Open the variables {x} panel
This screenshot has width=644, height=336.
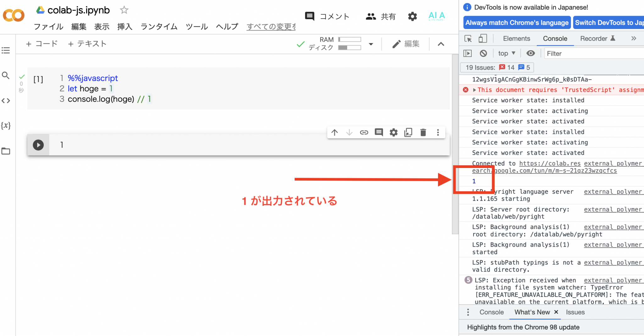[x=6, y=126]
